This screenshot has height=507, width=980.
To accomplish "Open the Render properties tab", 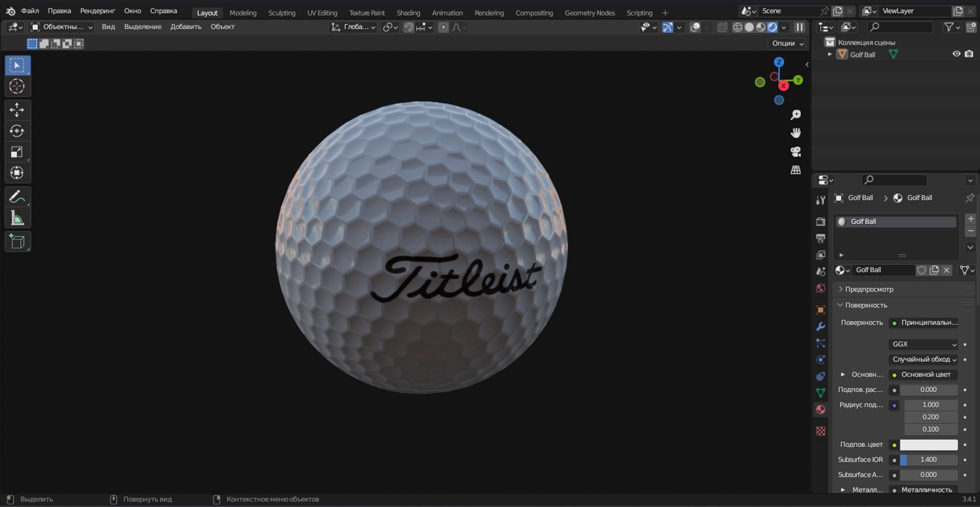I will point(820,222).
